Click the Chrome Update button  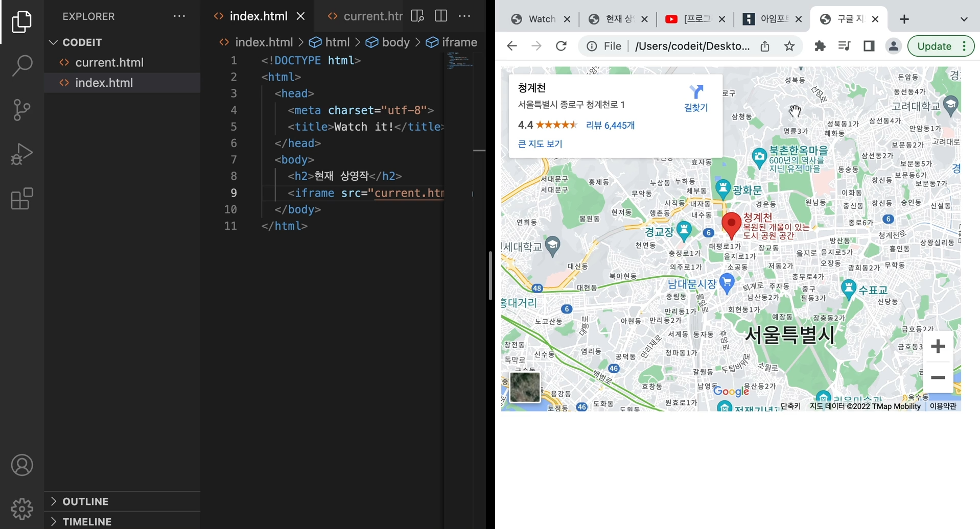941,46
